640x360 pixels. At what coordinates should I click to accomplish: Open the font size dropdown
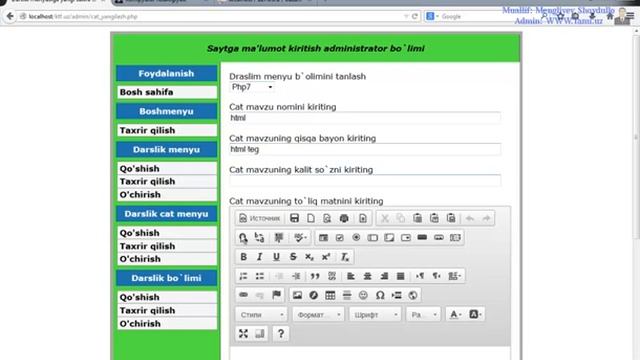423,315
